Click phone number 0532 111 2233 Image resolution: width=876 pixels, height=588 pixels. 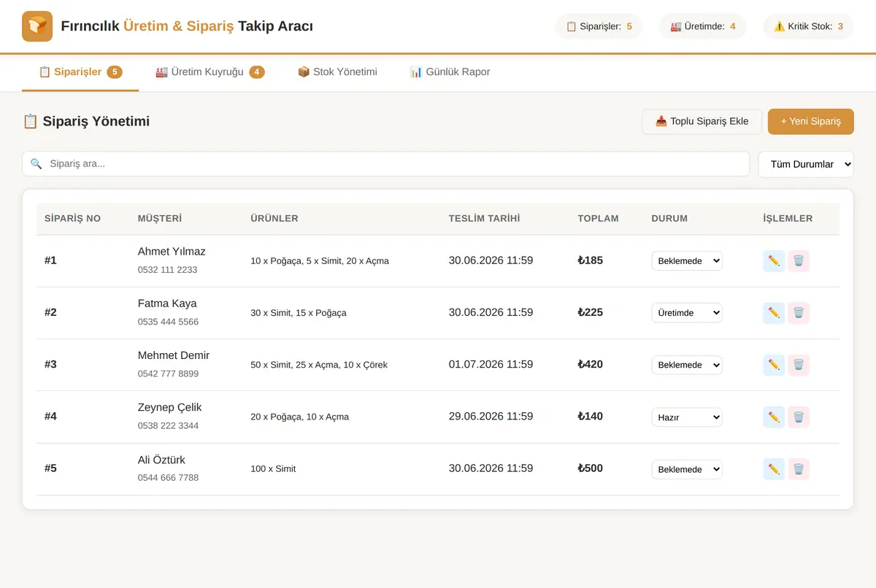coord(168,270)
